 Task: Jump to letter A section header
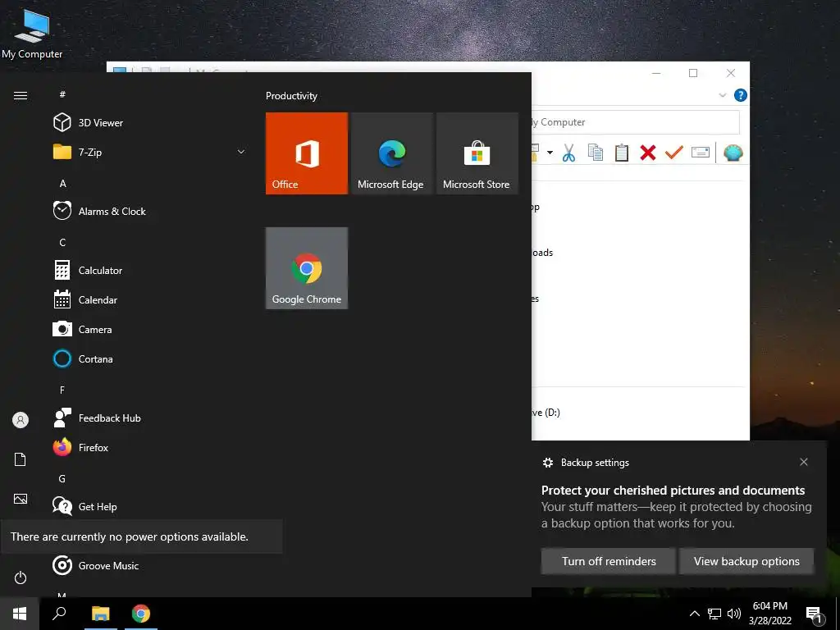(x=62, y=184)
